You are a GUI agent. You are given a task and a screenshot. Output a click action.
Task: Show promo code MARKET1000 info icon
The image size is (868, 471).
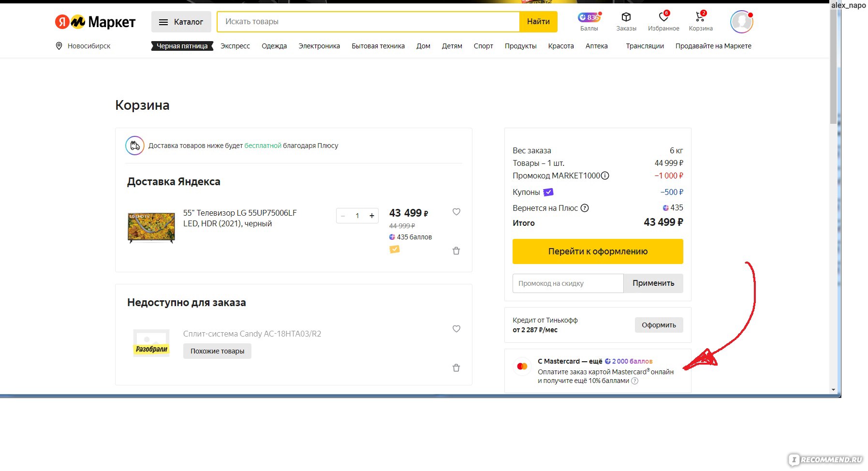605,176
